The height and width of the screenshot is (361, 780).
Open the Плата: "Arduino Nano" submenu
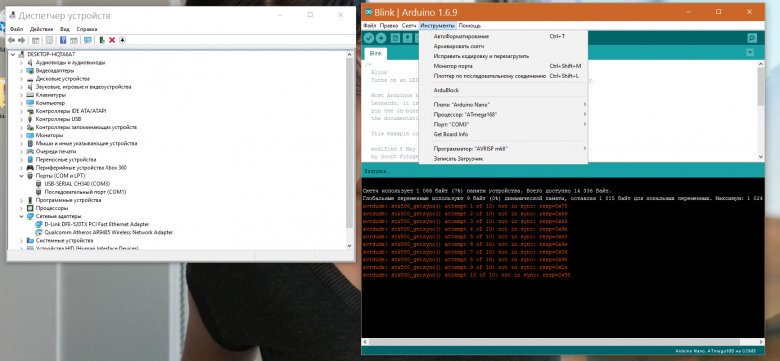(x=503, y=105)
